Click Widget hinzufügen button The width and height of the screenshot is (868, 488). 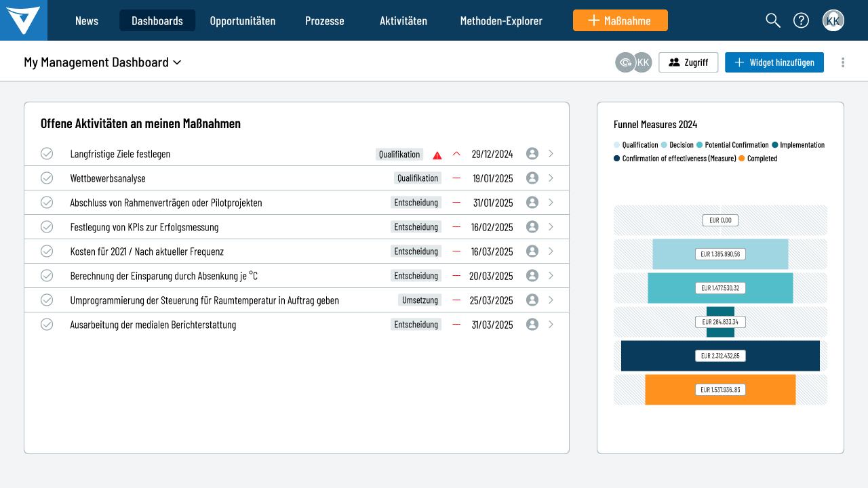(774, 62)
